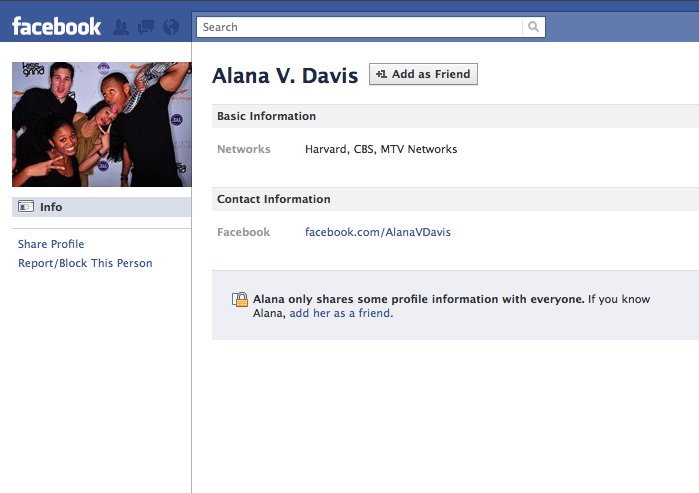Click the Share Profile link
The height and width of the screenshot is (493, 699).
click(x=51, y=244)
